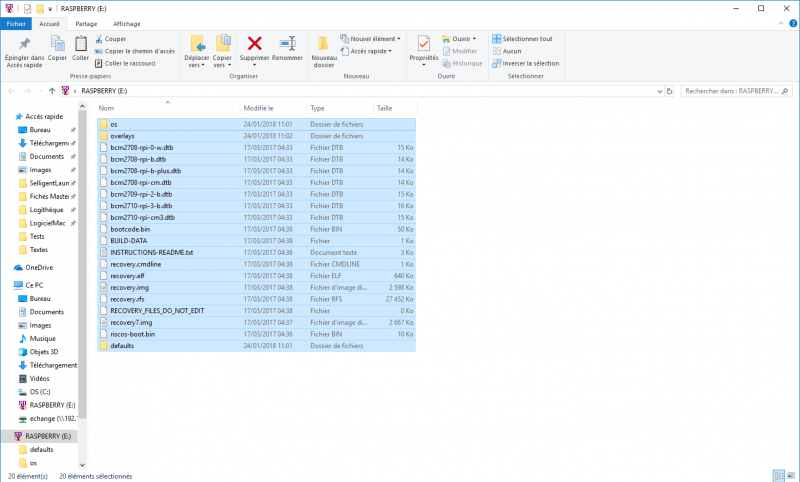Refresh the RASPBERRY (E:) folder
The height and width of the screenshot is (482, 800).
coord(669,91)
